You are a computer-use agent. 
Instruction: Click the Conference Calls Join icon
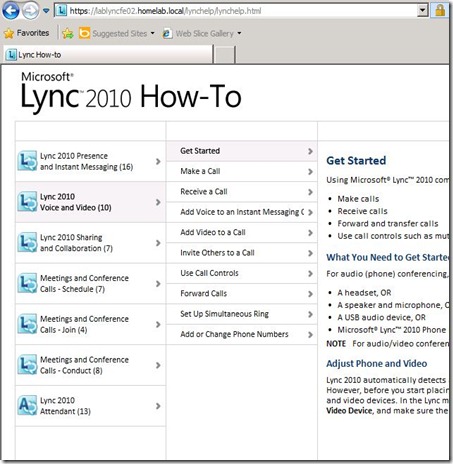(27, 324)
